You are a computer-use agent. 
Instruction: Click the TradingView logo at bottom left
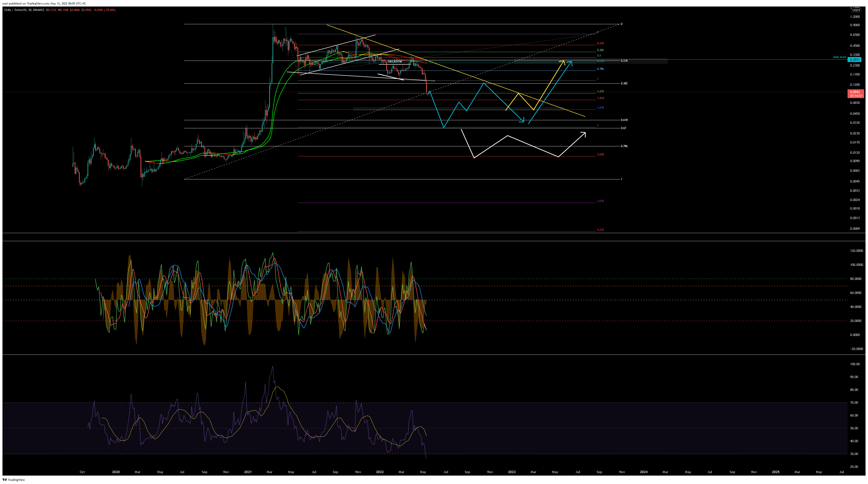tap(14, 480)
